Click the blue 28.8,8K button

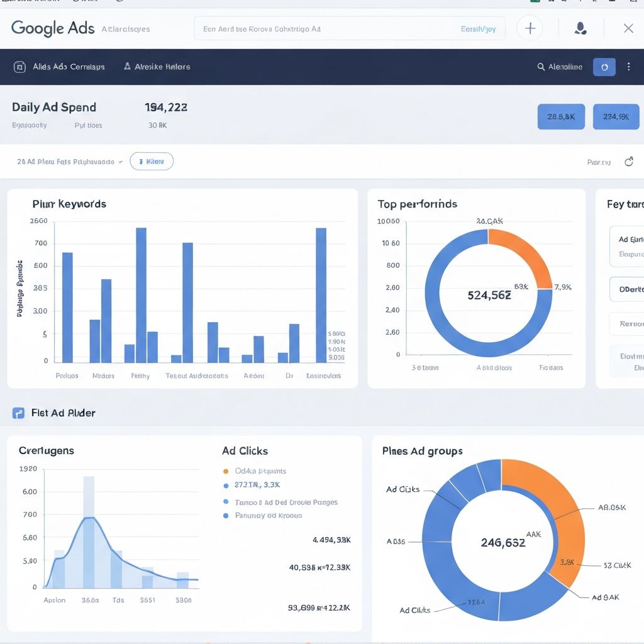point(561,117)
